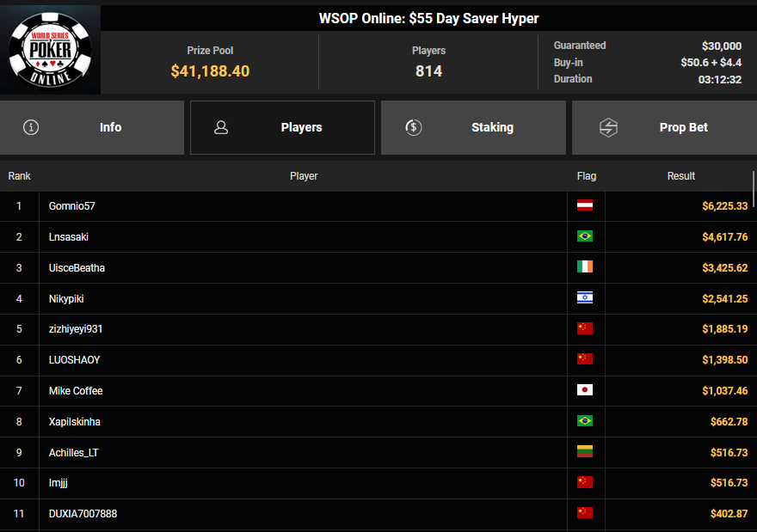Viewport: 757px width, 532px height.
Task: Click the Staking dollar coin icon
Action: tap(413, 127)
